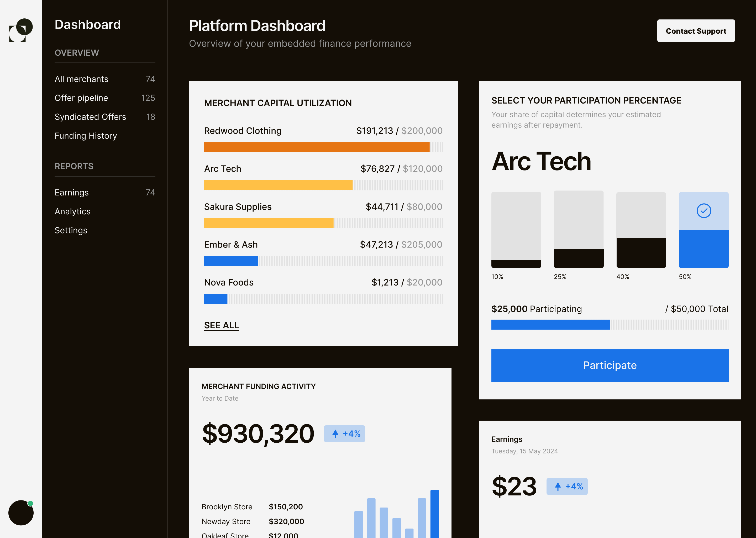756x538 pixels.
Task: Open Syndicated Offers page
Action: click(90, 117)
